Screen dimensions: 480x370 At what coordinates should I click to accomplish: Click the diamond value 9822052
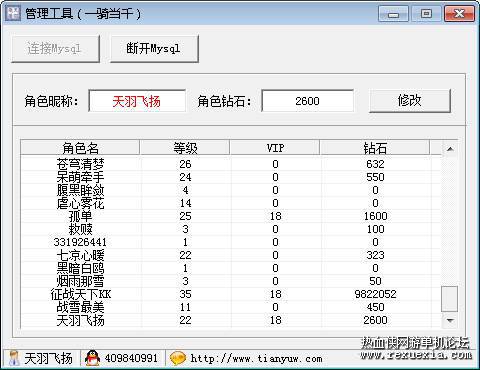(375, 294)
